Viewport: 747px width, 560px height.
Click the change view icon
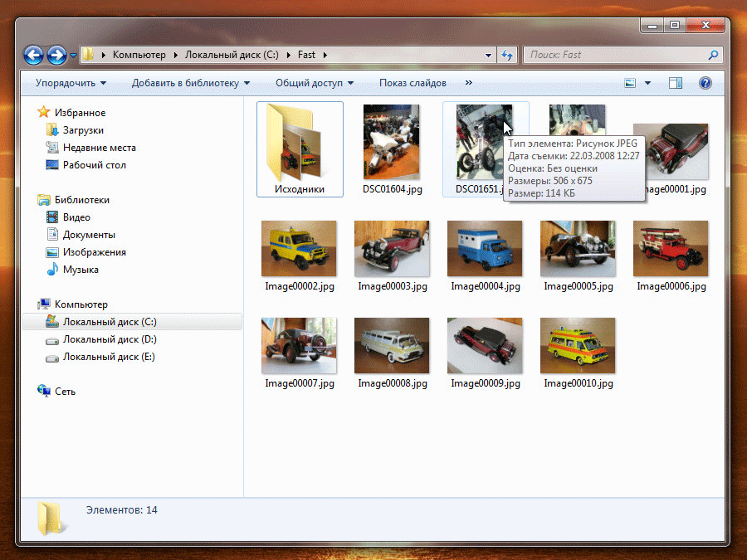[630, 83]
